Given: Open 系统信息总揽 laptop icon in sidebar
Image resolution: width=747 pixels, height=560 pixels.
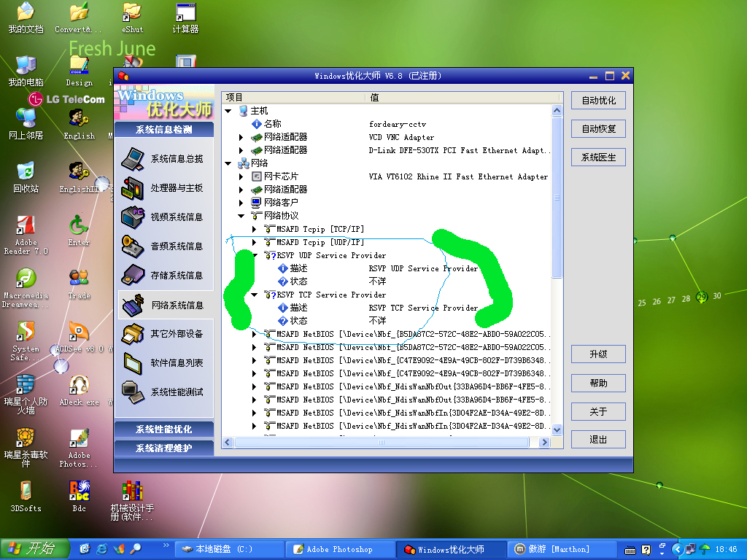Looking at the screenshot, I should [x=133, y=158].
